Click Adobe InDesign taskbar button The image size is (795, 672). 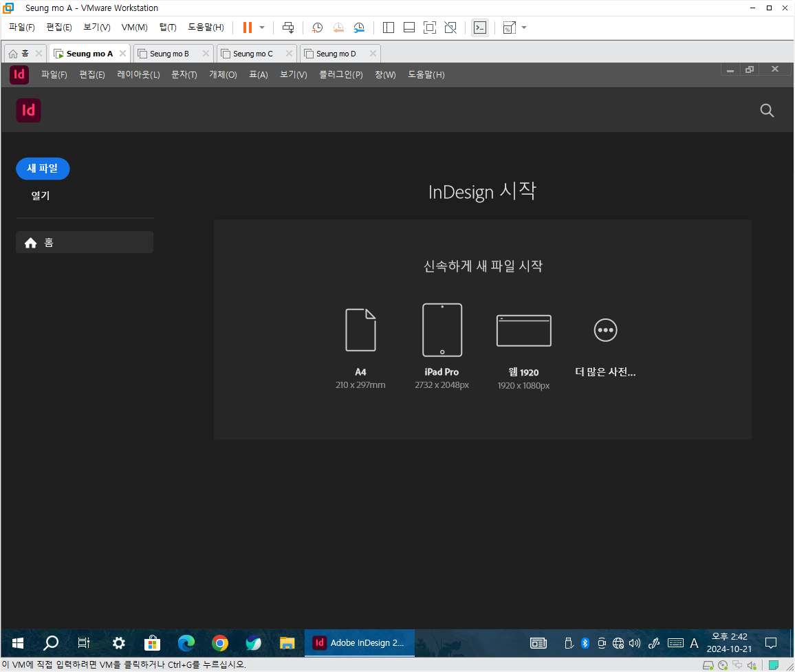pos(360,643)
